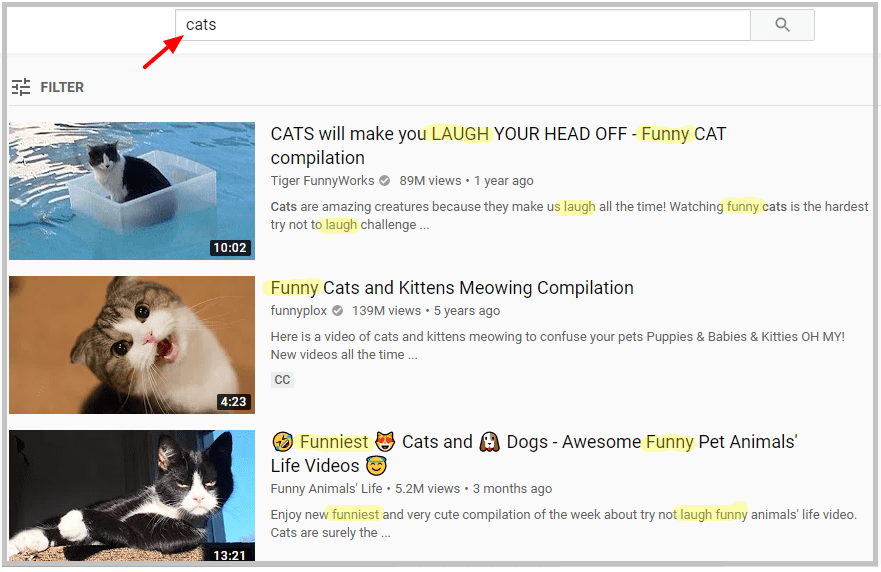Screen dimensions: 881x572
Task: Click the FILTER label
Action: pos(62,87)
